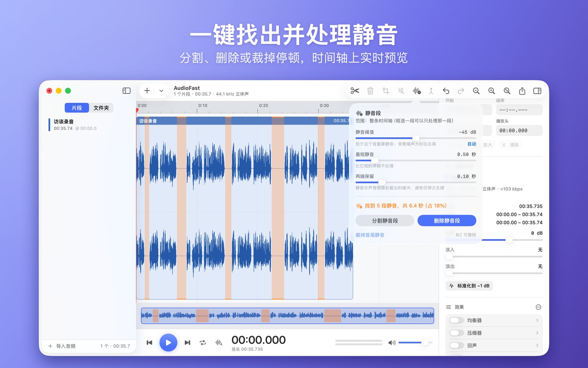Click the AudioFast title text
Image resolution: width=588 pixels, height=368 pixels.
pyautogui.click(x=187, y=88)
